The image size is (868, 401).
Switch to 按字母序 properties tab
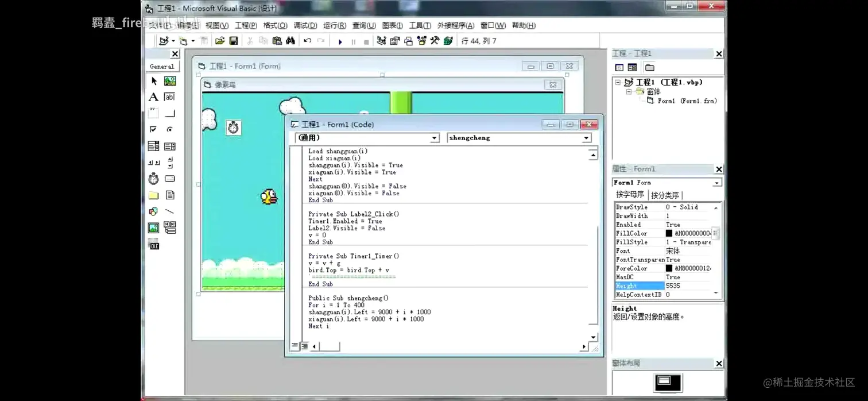(x=630, y=195)
